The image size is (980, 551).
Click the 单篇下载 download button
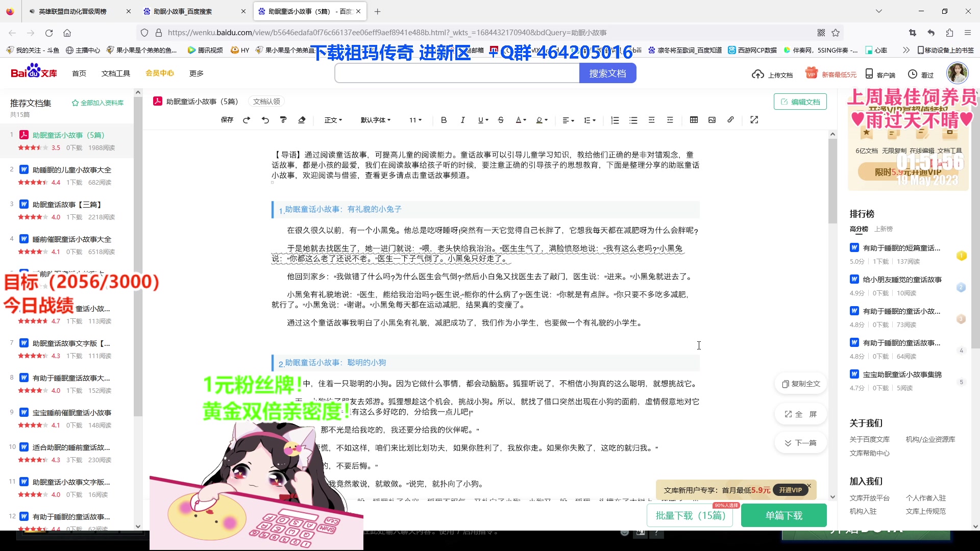(783, 515)
